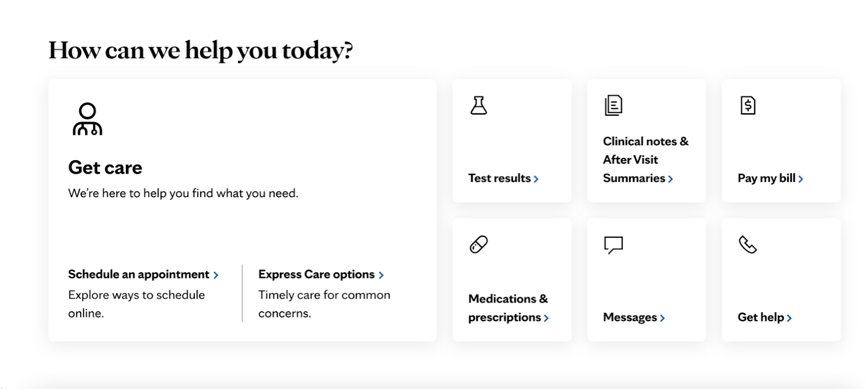The image size is (868, 391).
Task: Open the Test results link
Action: (x=500, y=178)
